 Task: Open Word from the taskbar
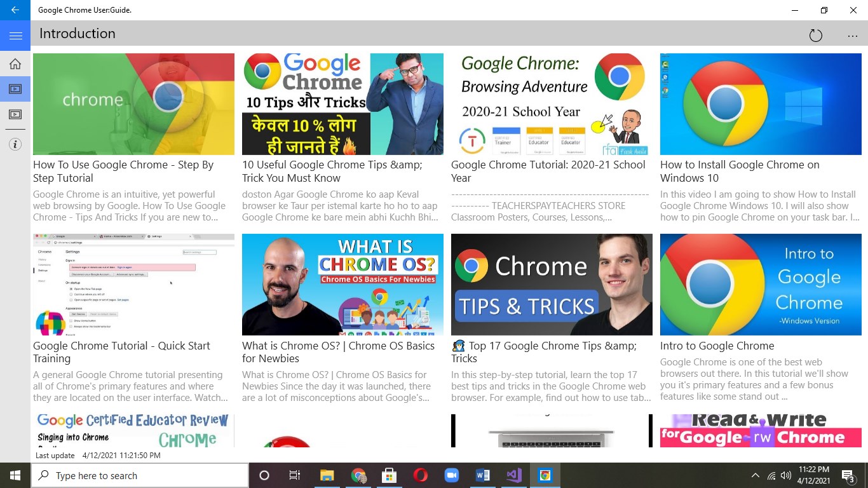(482, 475)
